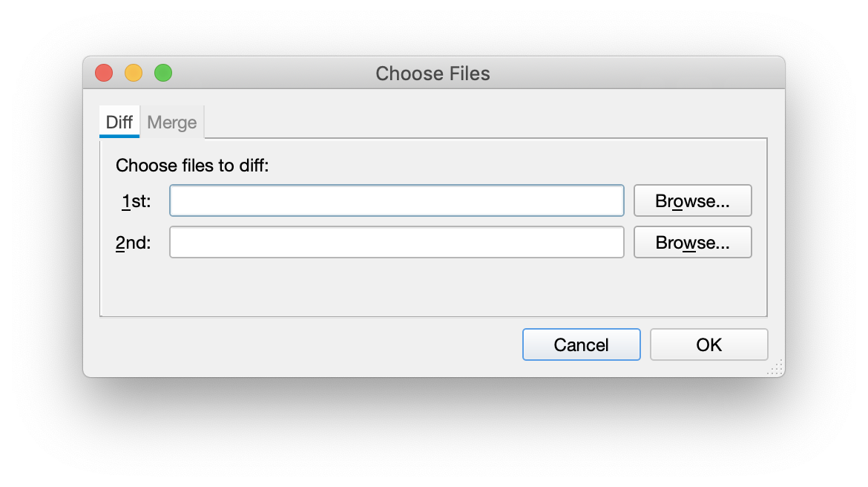Grab the dotted resize grip corner
This screenshot has width=868, height=487.
click(x=777, y=369)
